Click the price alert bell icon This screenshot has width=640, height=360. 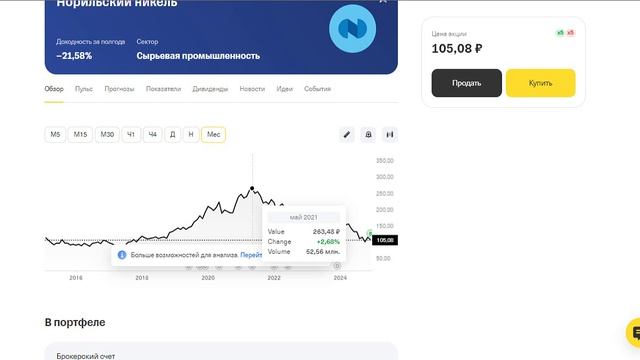(368, 134)
